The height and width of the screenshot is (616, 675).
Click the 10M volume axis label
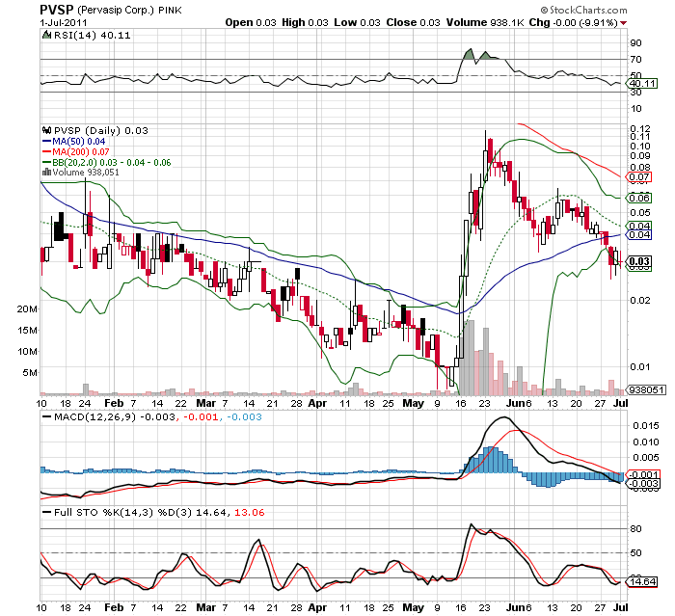coord(27,351)
